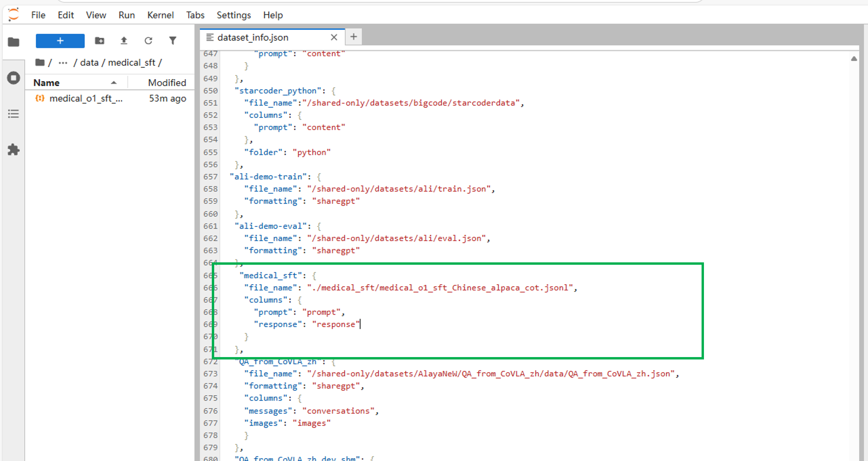Open the extension manager puzzle icon
The width and height of the screenshot is (868, 461).
coord(14,150)
